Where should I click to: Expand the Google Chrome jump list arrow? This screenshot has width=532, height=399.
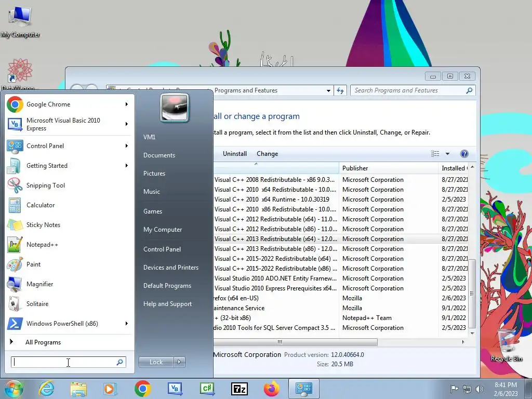click(x=127, y=104)
